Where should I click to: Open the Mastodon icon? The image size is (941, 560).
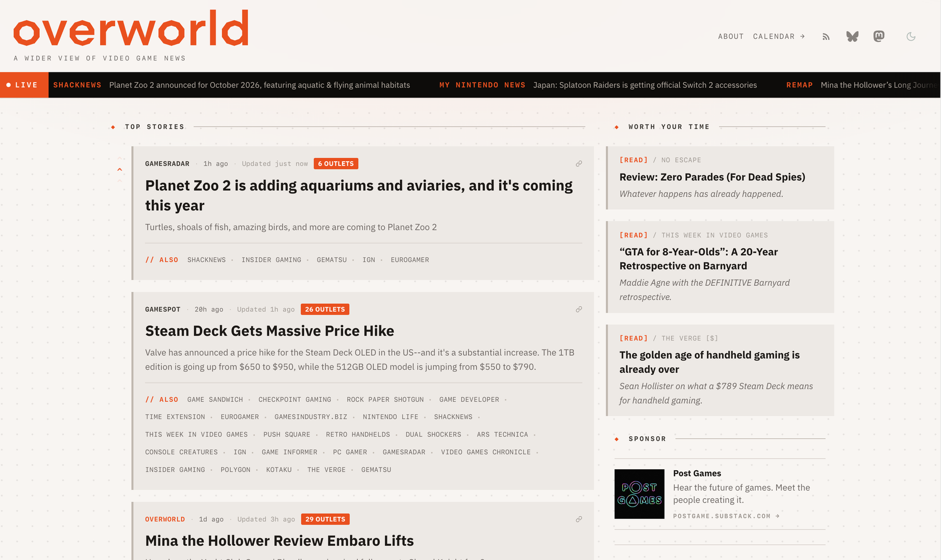[x=879, y=36]
